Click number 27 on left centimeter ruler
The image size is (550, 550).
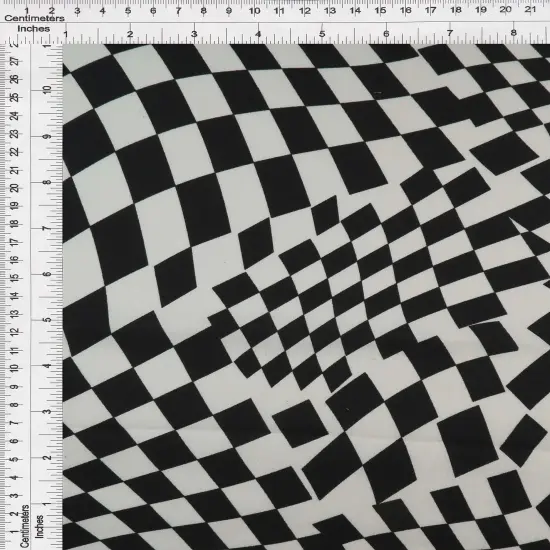click(15, 62)
